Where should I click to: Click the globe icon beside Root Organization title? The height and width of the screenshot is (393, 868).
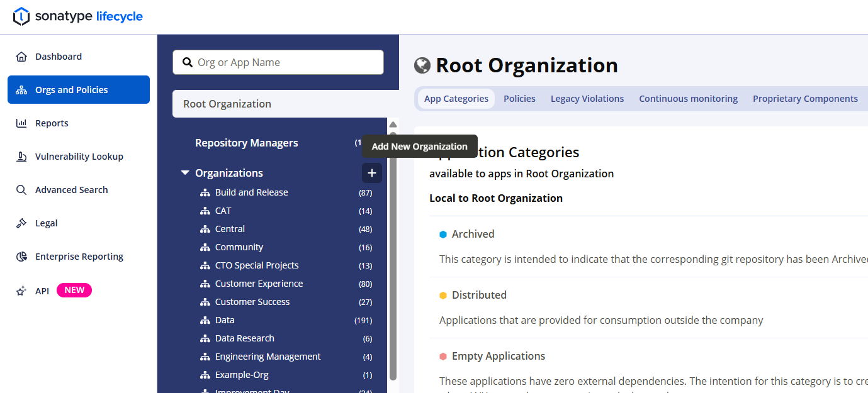(x=422, y=65)
